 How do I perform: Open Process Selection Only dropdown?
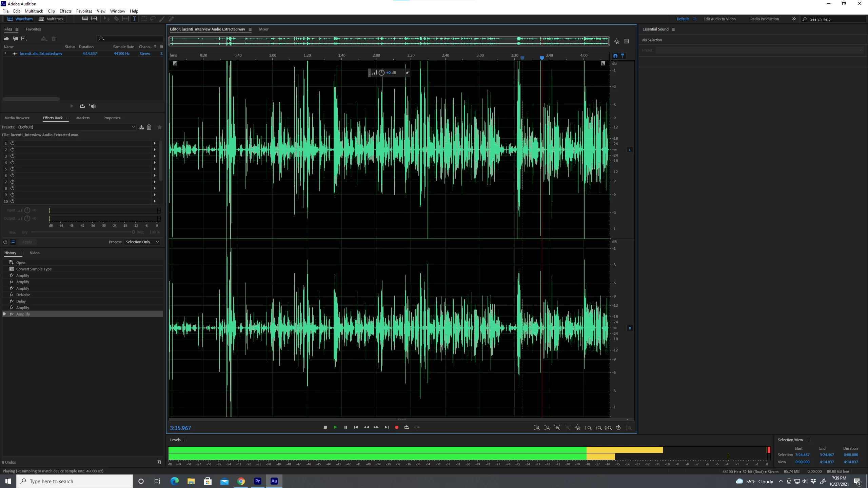[x=142, y=242]
